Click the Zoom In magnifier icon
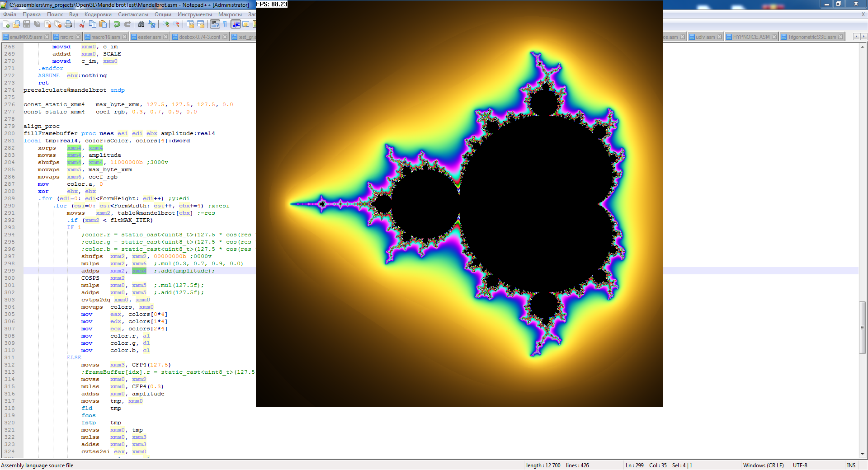Screen dimensions: 868x470 click(166, 24)
